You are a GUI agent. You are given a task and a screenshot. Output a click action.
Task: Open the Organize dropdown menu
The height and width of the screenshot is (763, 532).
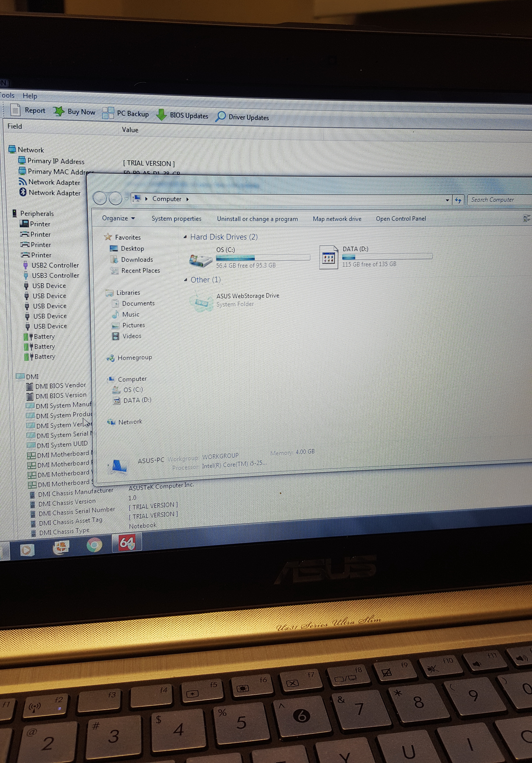(x=118, y=218)
